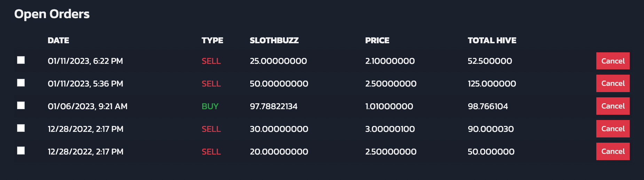This screenshot has height=180, width=644.
Task: Cancel the order totaling 125.000000 HIVE
Action: 613,83
